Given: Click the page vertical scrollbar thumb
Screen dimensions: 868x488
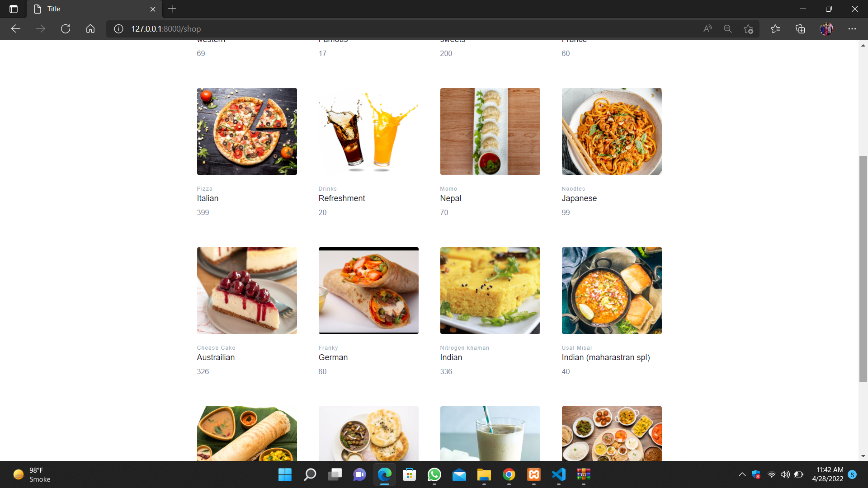Looking at the screenshot, I should [863, 269].
